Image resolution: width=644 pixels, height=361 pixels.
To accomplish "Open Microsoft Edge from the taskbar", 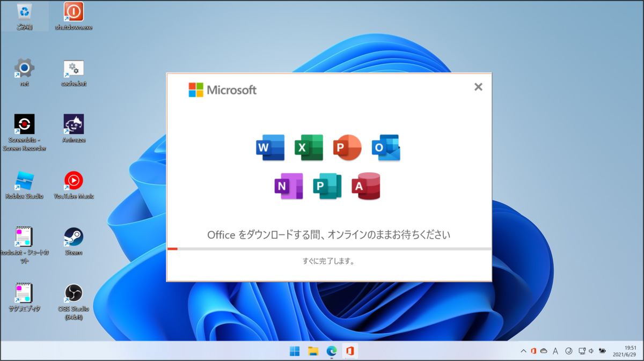I will pyautogui.click(x=332, y=351).
